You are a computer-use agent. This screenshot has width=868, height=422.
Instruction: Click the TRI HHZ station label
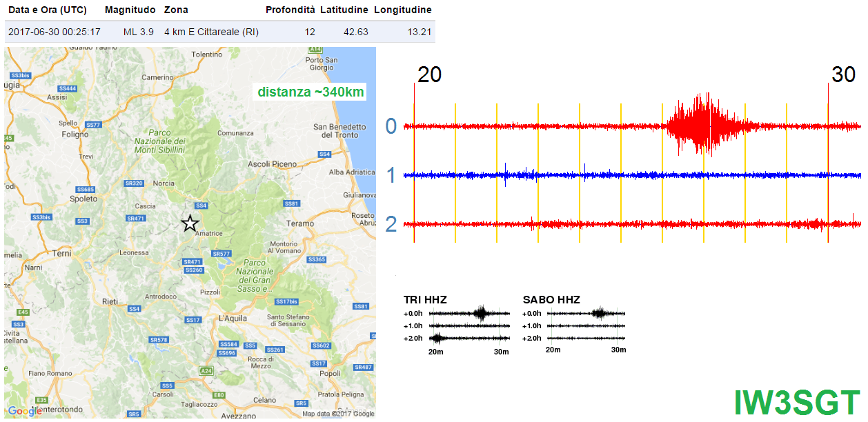[x=425, y=299]
